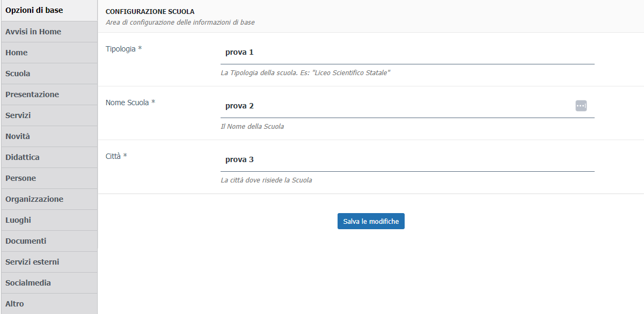Switch to the Altro tab
Image resolution: width=644 pixels, height=314 pixels.
[49, 304]
